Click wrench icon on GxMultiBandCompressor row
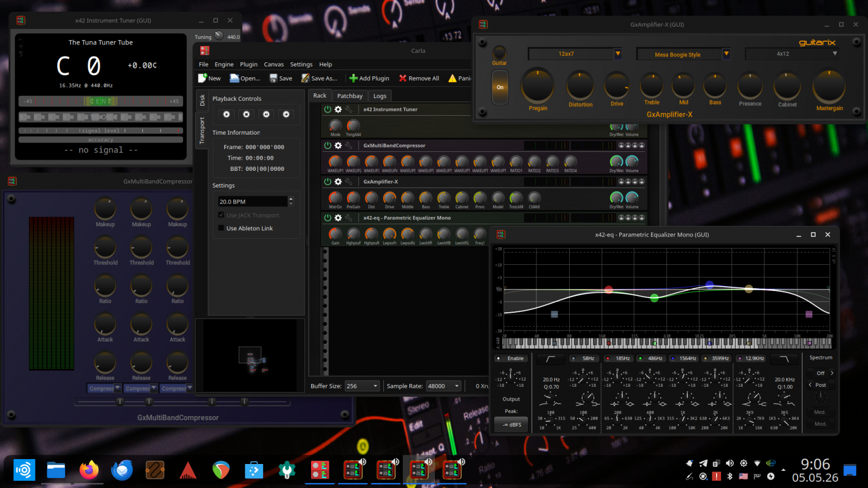868x488 pixels. pyautogui.click(x=349, y=146)
